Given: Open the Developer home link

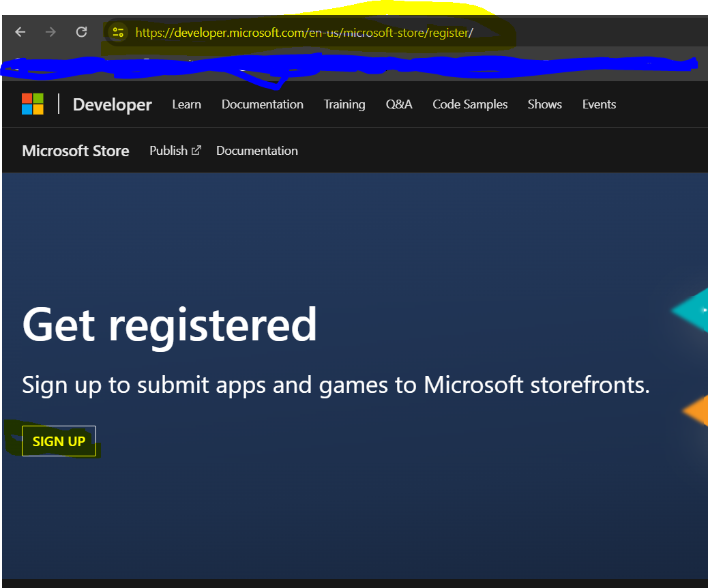Looking at the screenshot, I should point(112,104).
